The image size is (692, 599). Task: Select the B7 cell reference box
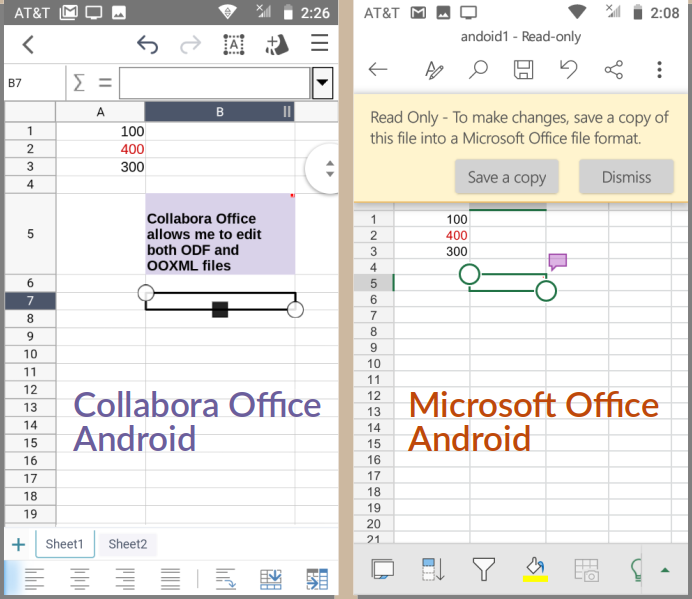(34, 83)
